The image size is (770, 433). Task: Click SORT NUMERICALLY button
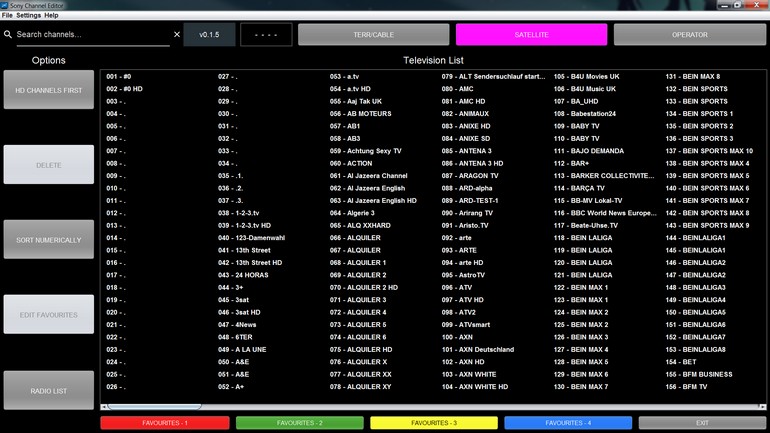point(49,240)
